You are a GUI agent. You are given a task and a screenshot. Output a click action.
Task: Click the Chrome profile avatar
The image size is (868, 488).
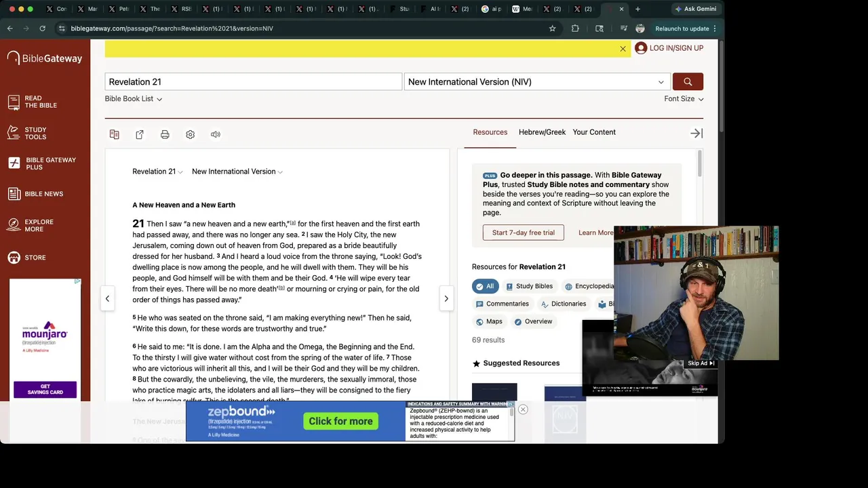point(640,28)
